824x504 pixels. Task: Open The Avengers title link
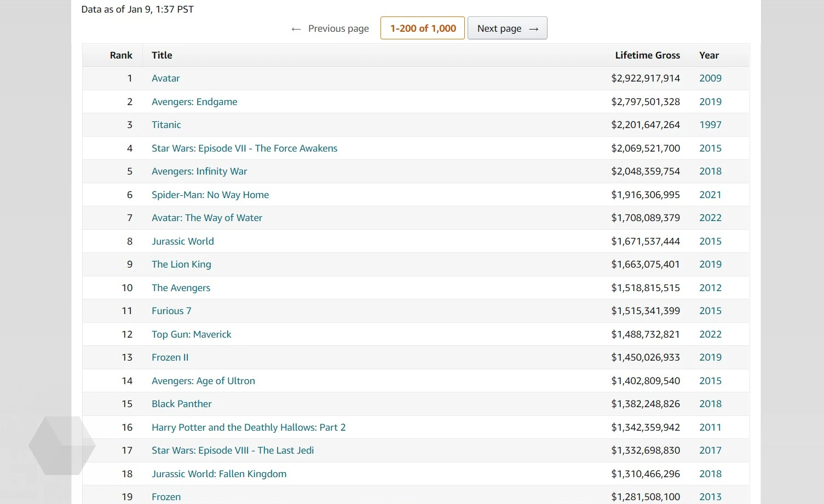coord(181,288)
